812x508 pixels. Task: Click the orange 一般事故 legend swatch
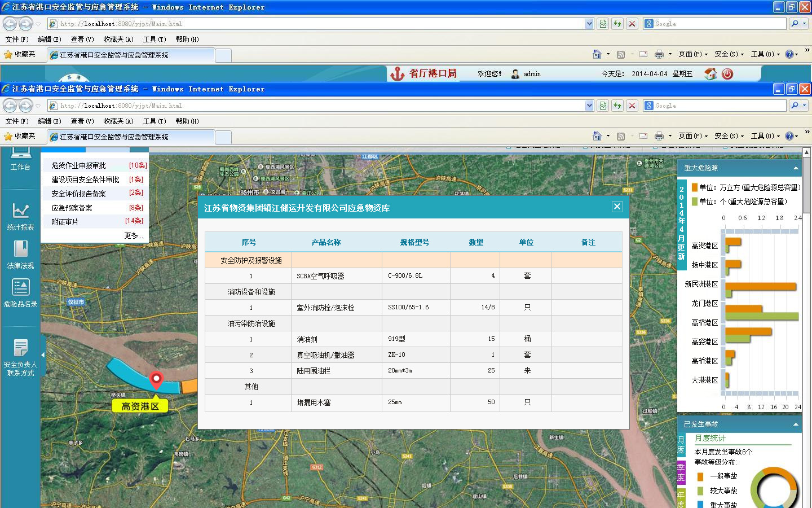(x=700, y=476)
